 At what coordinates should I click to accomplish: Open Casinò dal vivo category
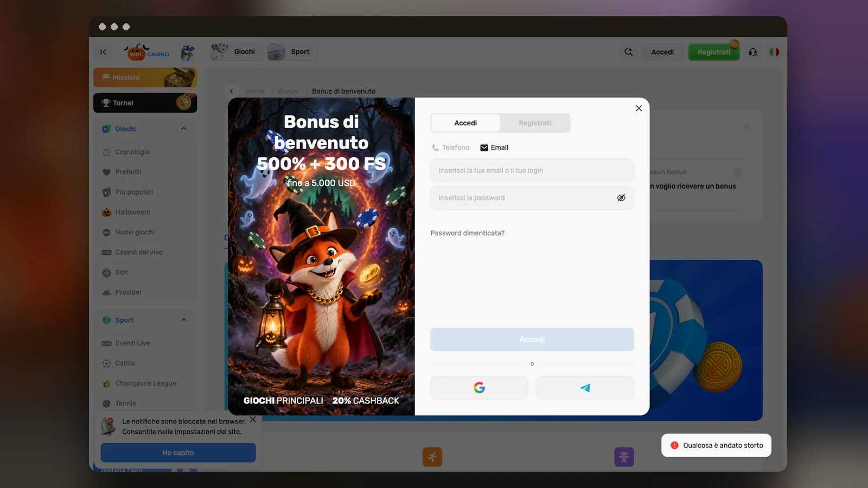[x=139, y=252]
